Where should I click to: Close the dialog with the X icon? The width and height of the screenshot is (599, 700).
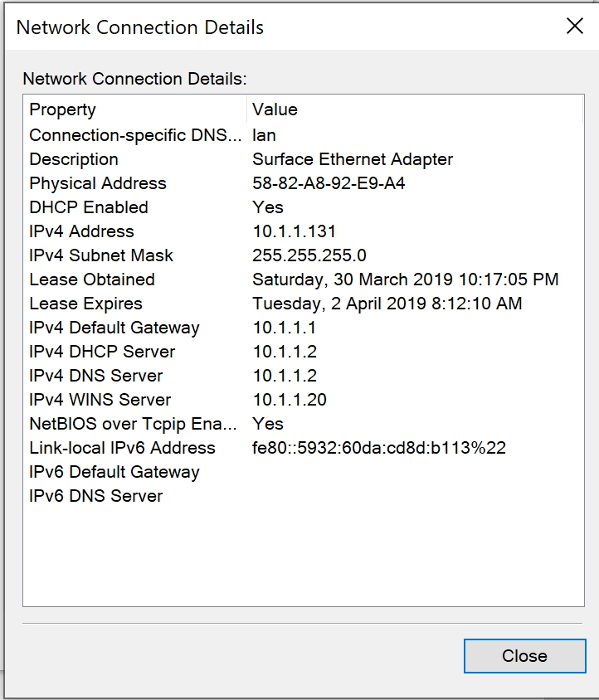[574, 27]
